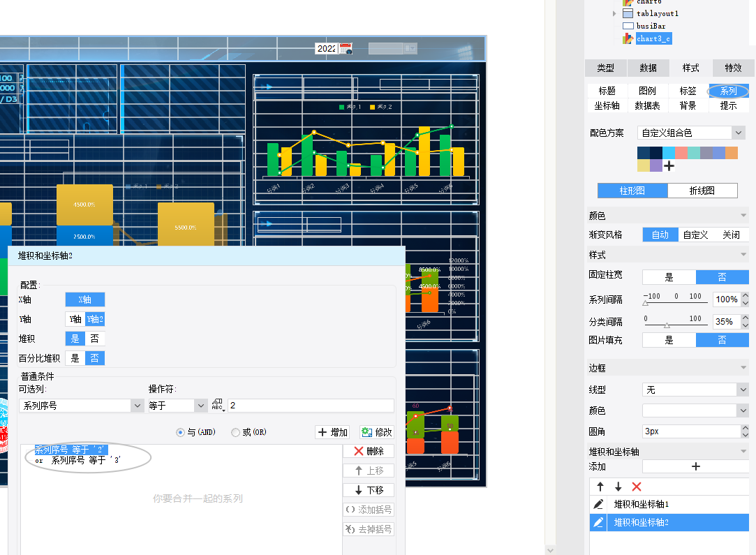756x555 pixels.
Task: Collapse the 边框 section
Action: [743, 368]
